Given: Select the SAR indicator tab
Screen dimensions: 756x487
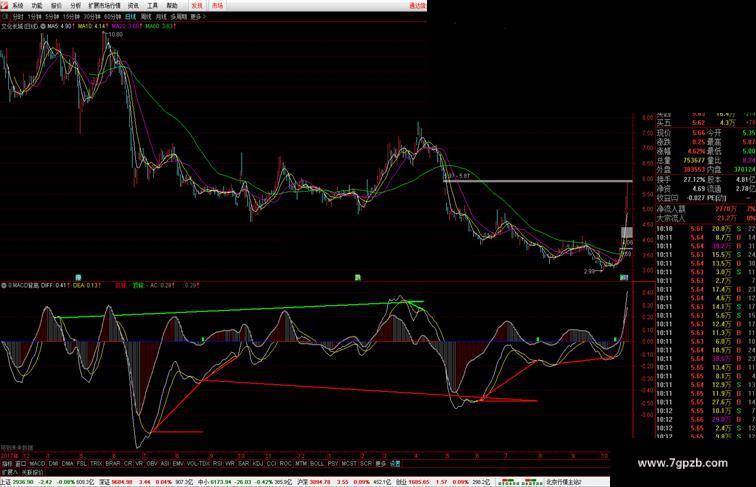Looking at the screenshot, I should click(243, 463).
